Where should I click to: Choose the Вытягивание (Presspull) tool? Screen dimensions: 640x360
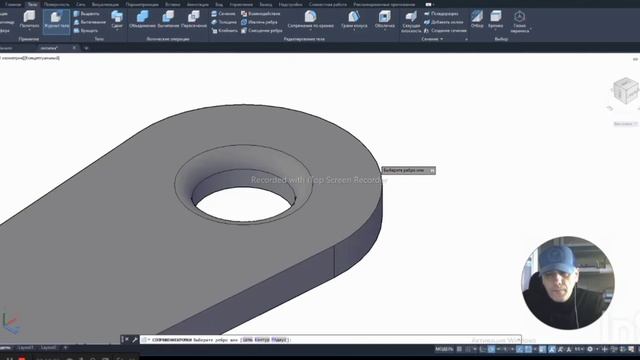(89, 22)
